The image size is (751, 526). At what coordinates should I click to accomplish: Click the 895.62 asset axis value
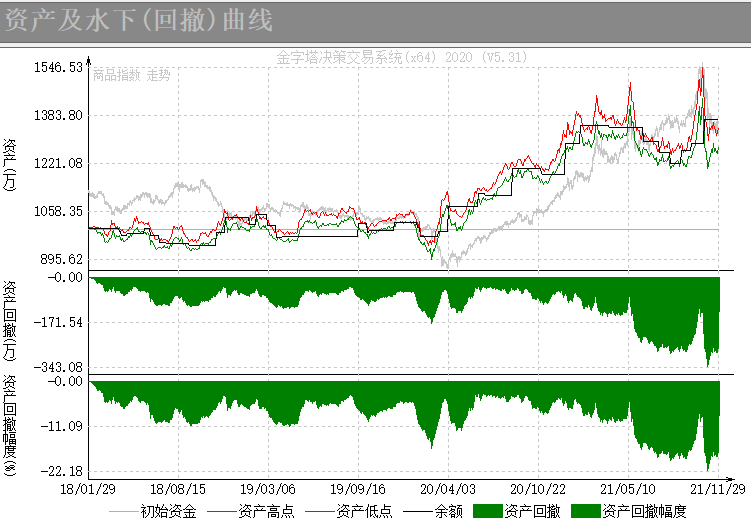point(62,259)
